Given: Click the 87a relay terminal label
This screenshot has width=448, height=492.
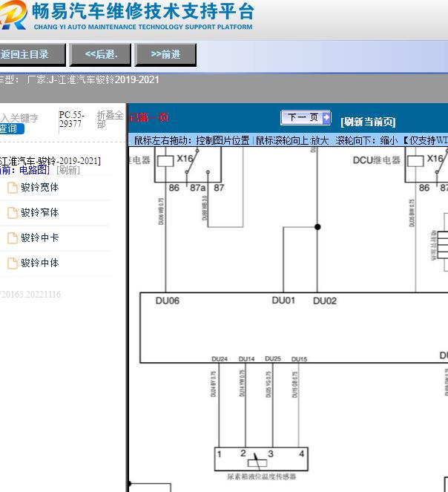Looking at the screenshot, I should click(x=198, y=188).
